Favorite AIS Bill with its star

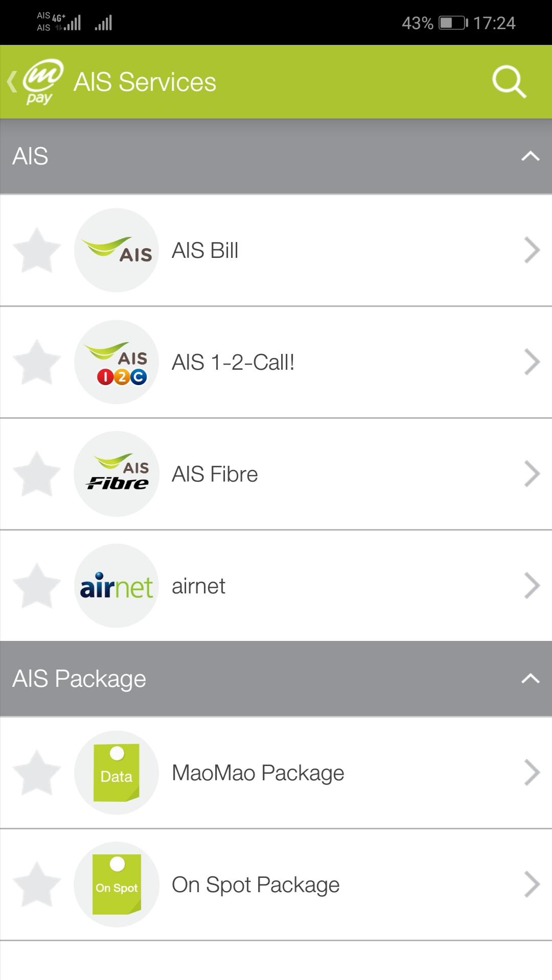coord(37,250)
